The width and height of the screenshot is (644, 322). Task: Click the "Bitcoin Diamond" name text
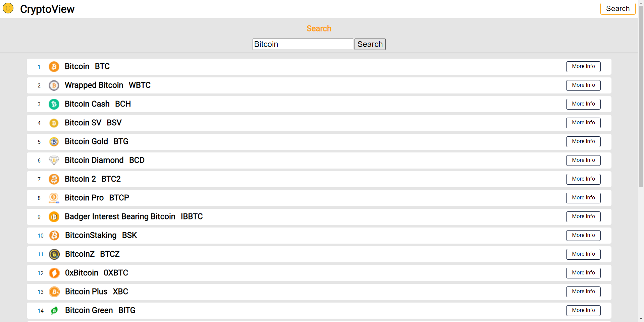94,160
